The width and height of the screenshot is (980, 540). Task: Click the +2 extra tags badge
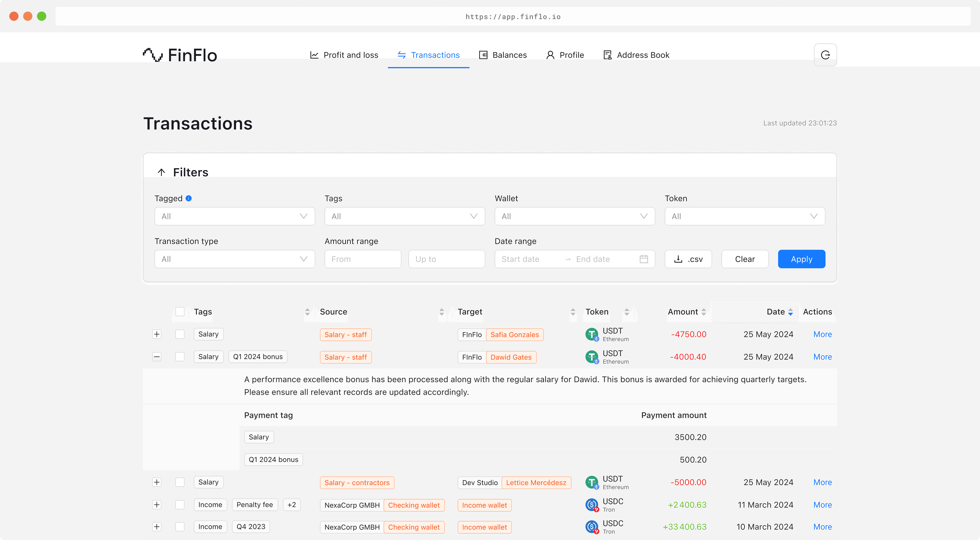tap(292, 505)
